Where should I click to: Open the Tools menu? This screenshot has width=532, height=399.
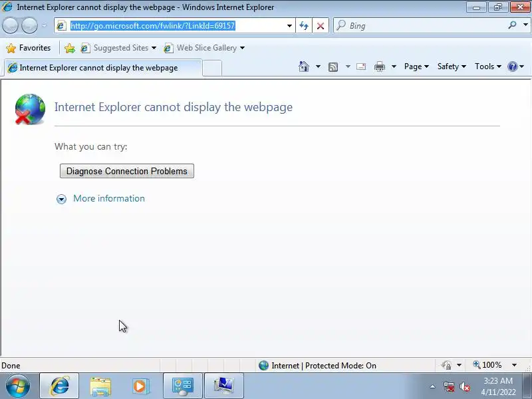tap(488, 66)
